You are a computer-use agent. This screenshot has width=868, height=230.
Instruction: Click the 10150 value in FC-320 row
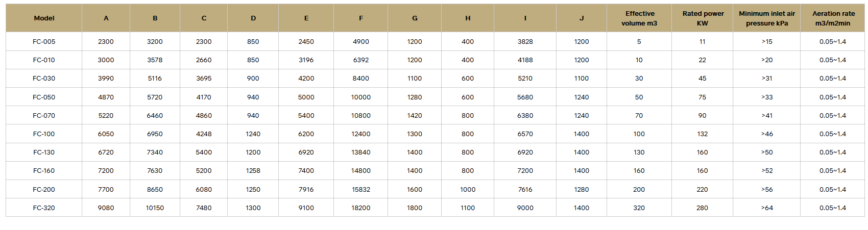155,208
